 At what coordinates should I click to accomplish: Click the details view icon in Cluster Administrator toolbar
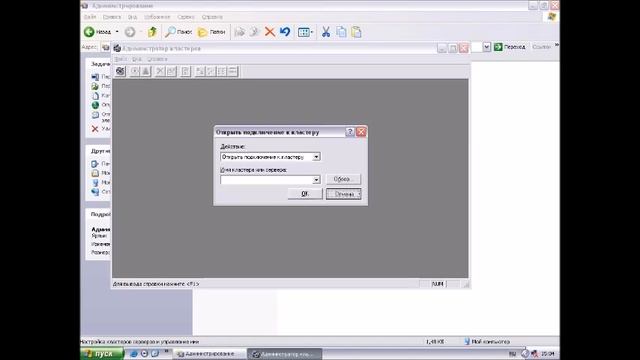tap(232, 71)
